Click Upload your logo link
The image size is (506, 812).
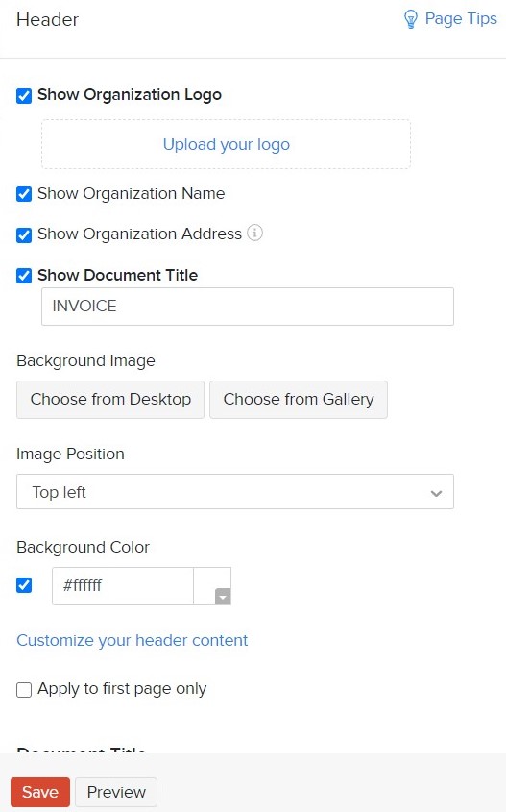[x=226, y=144]
